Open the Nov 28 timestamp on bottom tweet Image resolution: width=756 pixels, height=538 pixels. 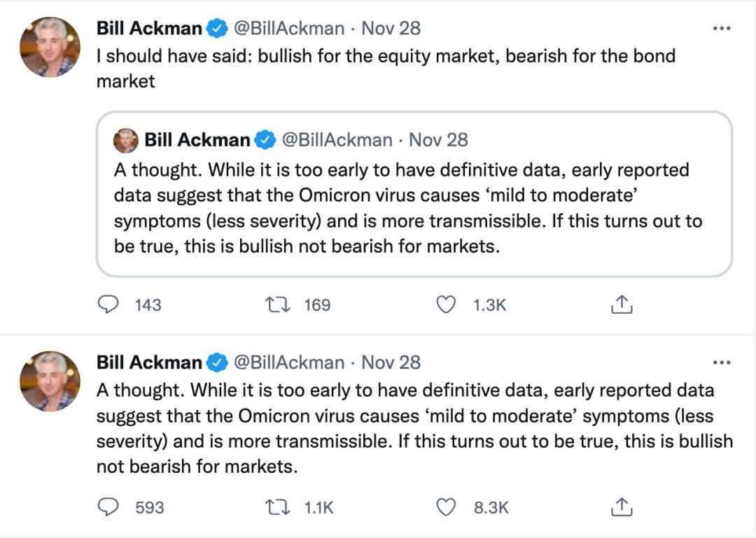pos(391,363)
